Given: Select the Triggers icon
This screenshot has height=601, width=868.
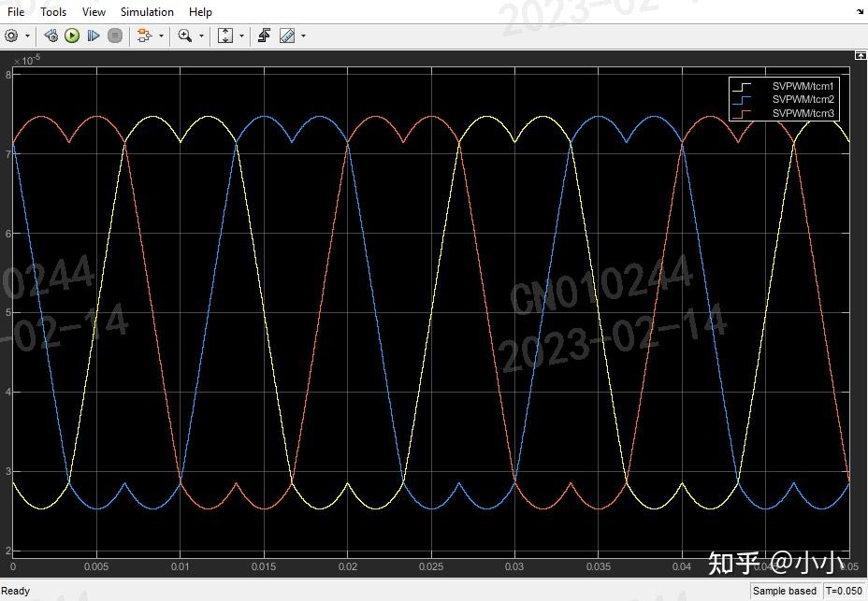Looking at the screenshot, I should point(265,36).
